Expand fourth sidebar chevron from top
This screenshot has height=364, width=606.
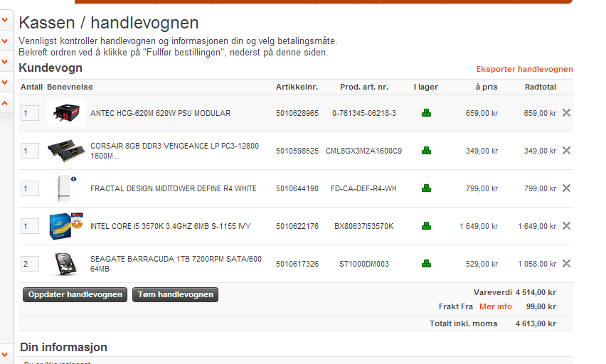pos(5,82)
